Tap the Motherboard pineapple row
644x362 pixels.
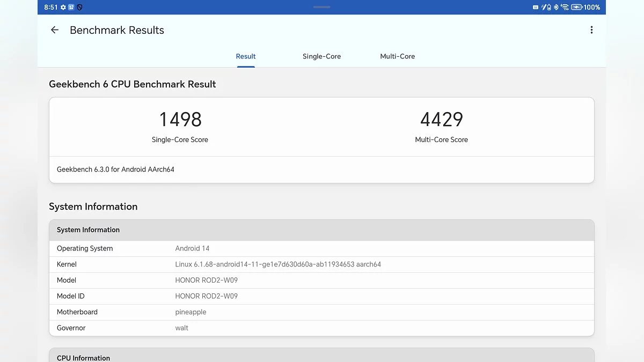(321, 312)
